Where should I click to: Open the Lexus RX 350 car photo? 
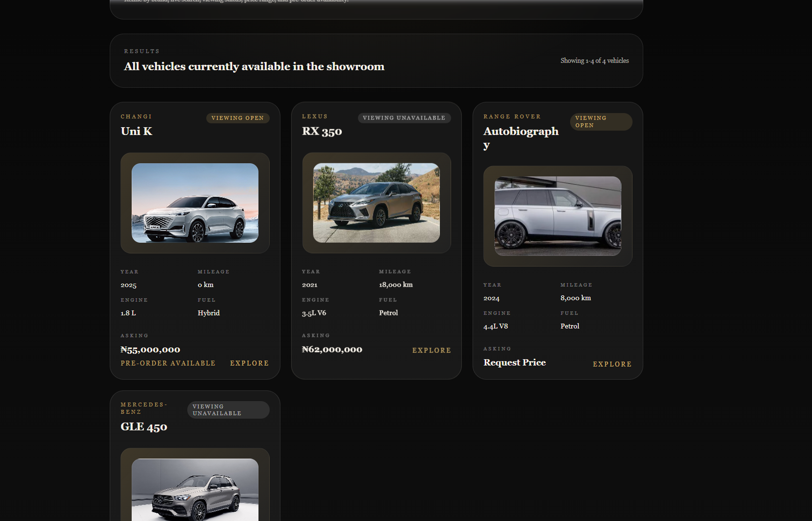coord(376,203)
